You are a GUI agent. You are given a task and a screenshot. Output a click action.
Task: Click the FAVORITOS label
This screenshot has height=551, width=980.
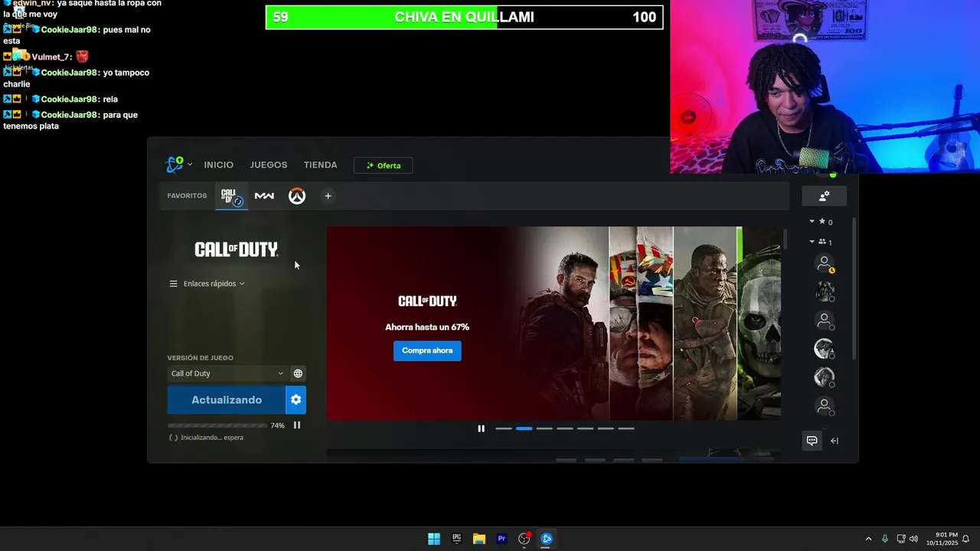(x=187, y=196)
